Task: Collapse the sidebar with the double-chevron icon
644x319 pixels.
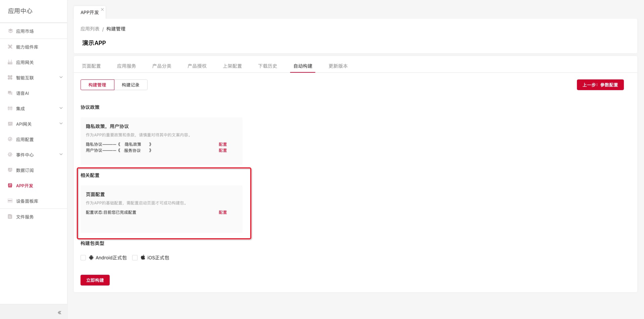Action: 60,312
